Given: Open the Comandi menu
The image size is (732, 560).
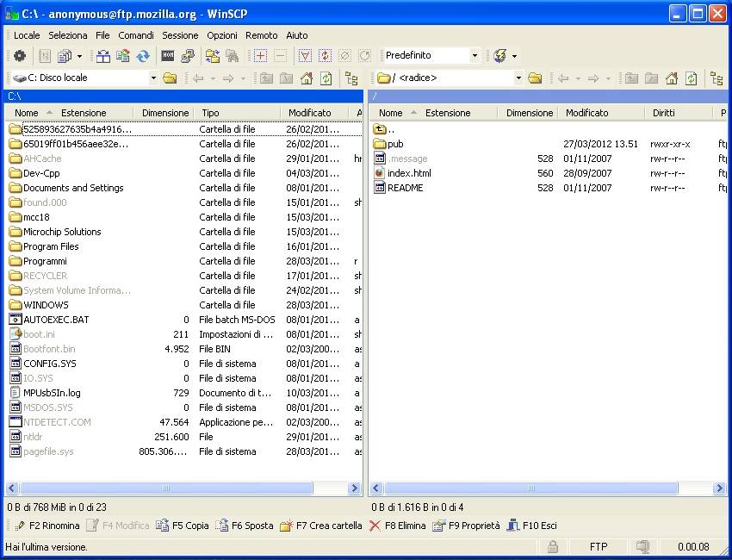Looking at the screenshot, I should (135, 35).
